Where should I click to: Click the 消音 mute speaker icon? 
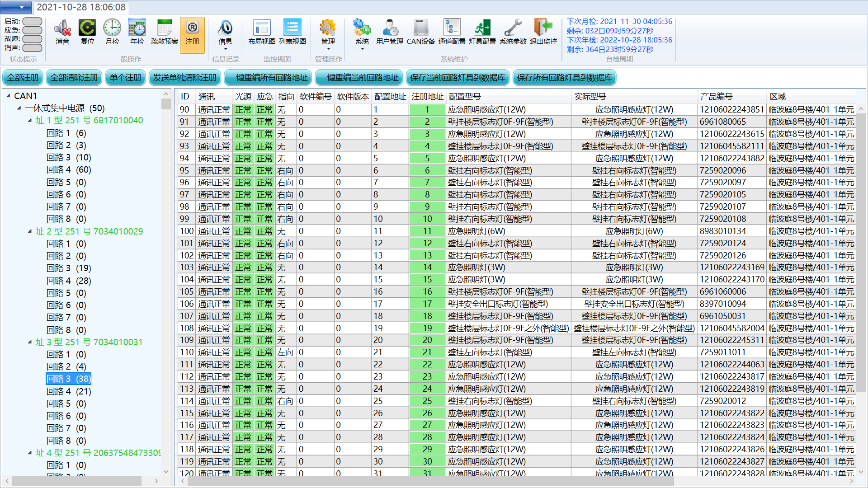tap(62, 28)
